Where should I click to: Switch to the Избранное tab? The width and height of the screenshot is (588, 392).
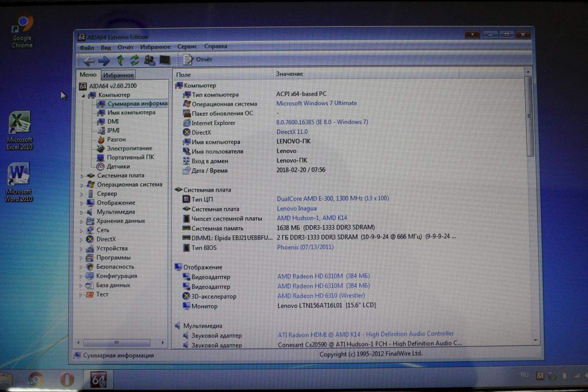click(118, 75)
